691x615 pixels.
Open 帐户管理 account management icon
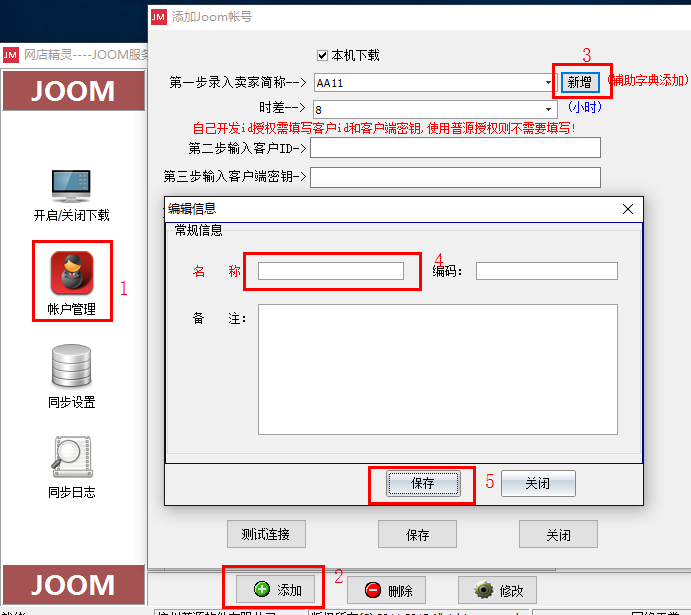point(72,273)
